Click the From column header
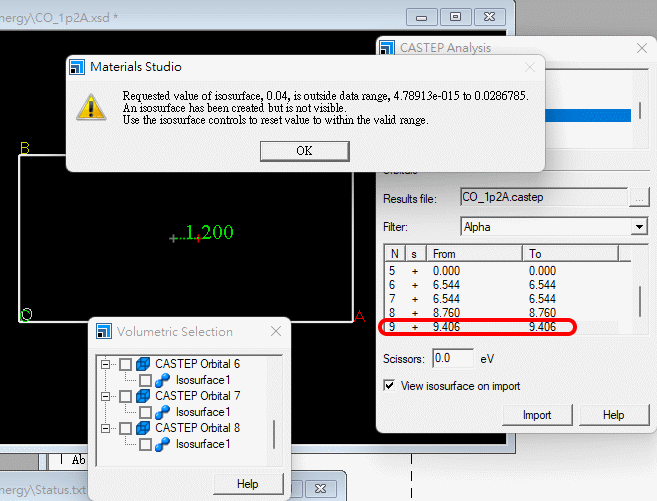 tap(475, 254)
